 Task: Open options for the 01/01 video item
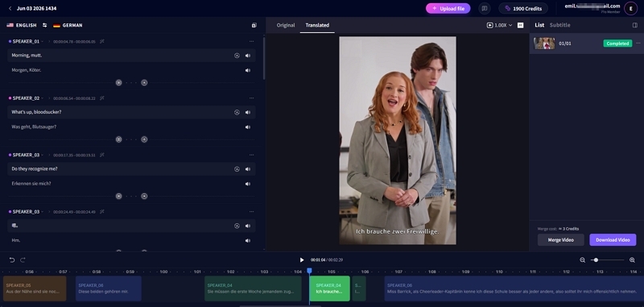coord(638,44)
